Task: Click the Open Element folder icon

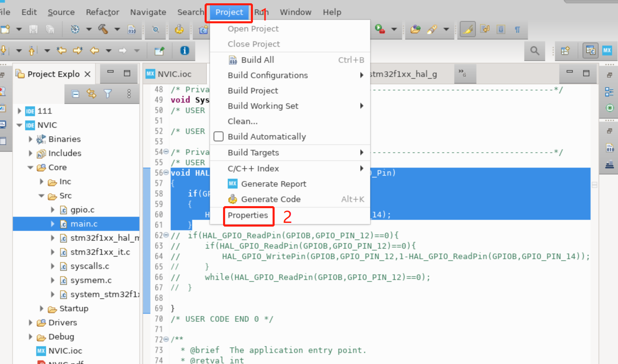Action: point(415,29)
